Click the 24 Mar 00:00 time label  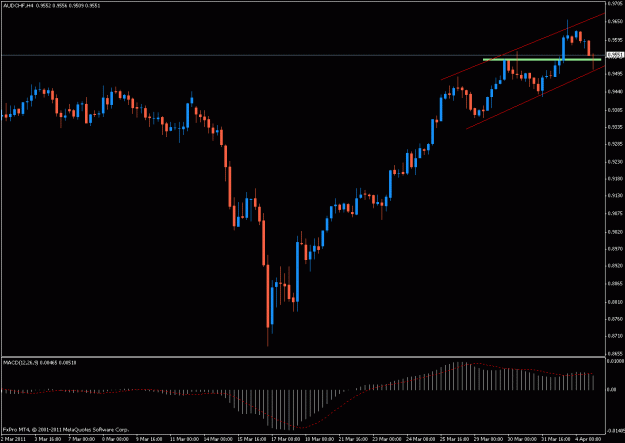pos(421,439)
